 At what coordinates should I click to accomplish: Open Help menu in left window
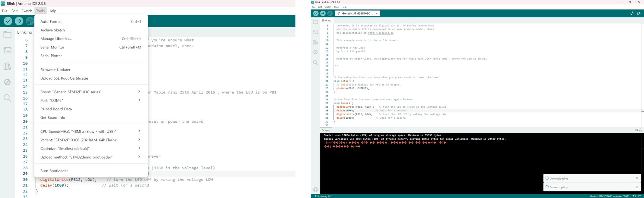(52, 11)
